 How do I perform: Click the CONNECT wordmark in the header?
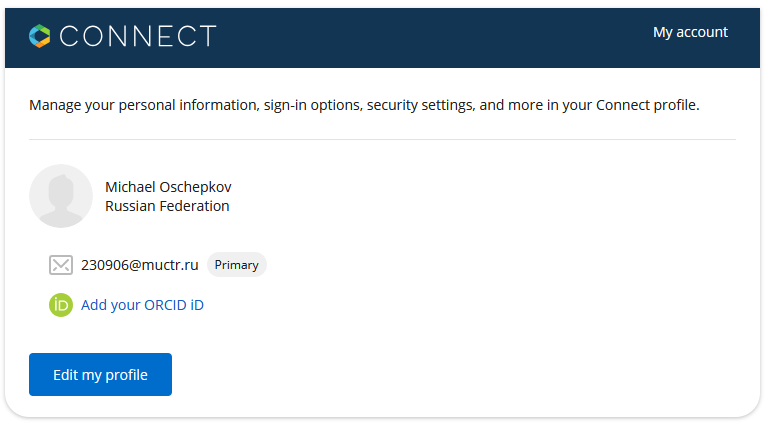tap(137, 37)
